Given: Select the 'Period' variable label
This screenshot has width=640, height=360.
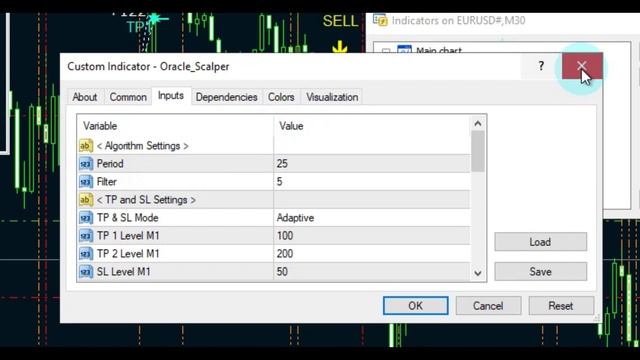Looking at the screenshot, I should point(110,164).
